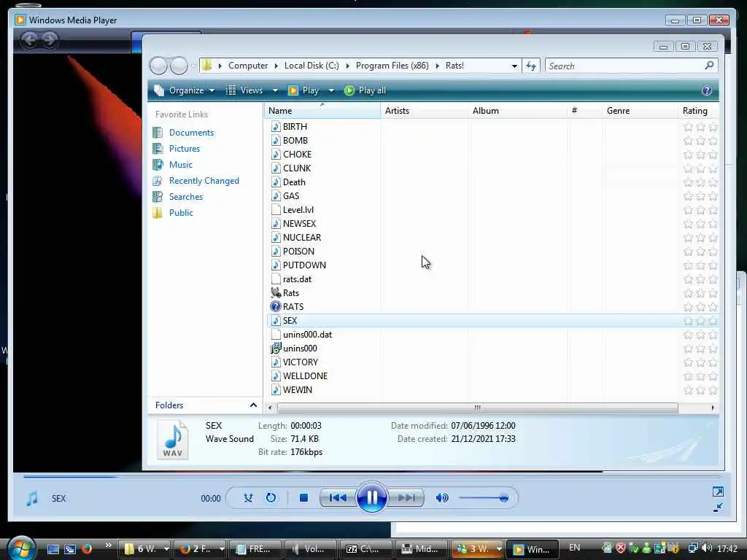747x560 pixels.
Task: Click the Previous track button
Action: pos(338,498)
